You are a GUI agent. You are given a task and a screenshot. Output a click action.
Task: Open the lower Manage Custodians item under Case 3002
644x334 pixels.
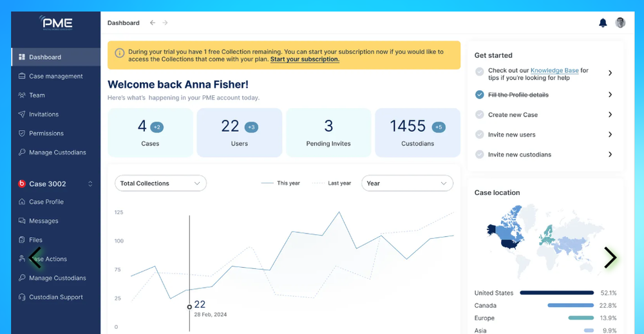tap(56, 278)
